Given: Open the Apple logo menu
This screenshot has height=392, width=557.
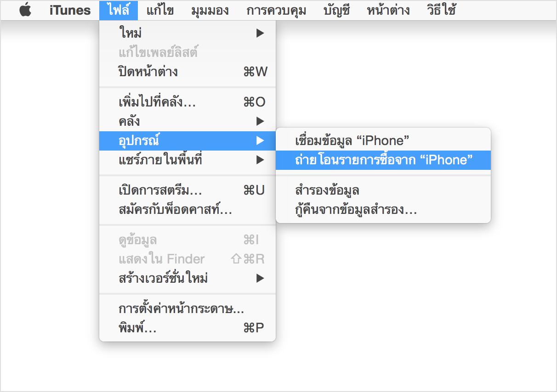Looking at the screenshot, I should [x=25, y=10].
